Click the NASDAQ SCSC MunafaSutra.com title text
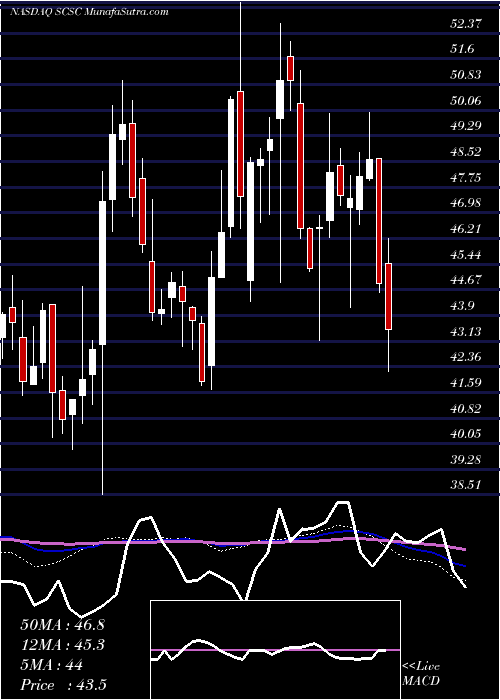This screenshot has width=500, height=700. [x=89, y=12]
